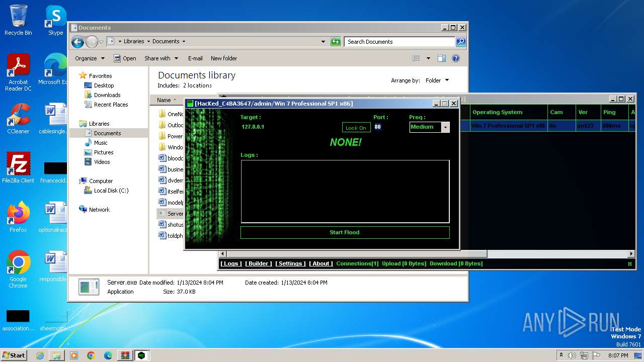Click the search magnifier icon
Image resolution: width=644 pixels, height=362 pixels.
pyautogui.click(x=461, y=42)
